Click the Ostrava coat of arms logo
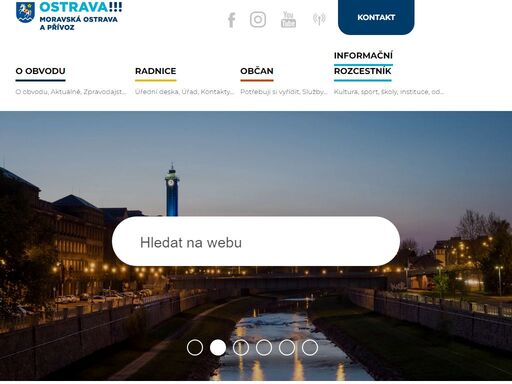This screenshot has height=384, width=512. click(25, 12)
